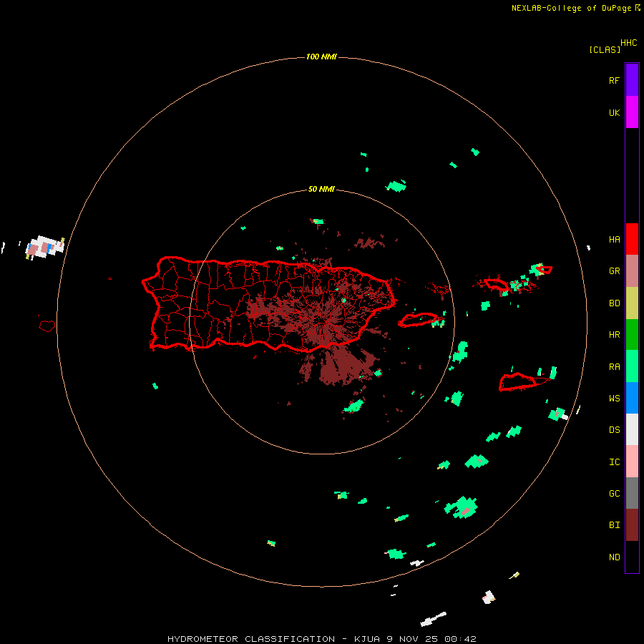The width and height of the screenshot is (644, 644).
Task: Click the DS white legend swatch
Action: (x=632, y=429)
